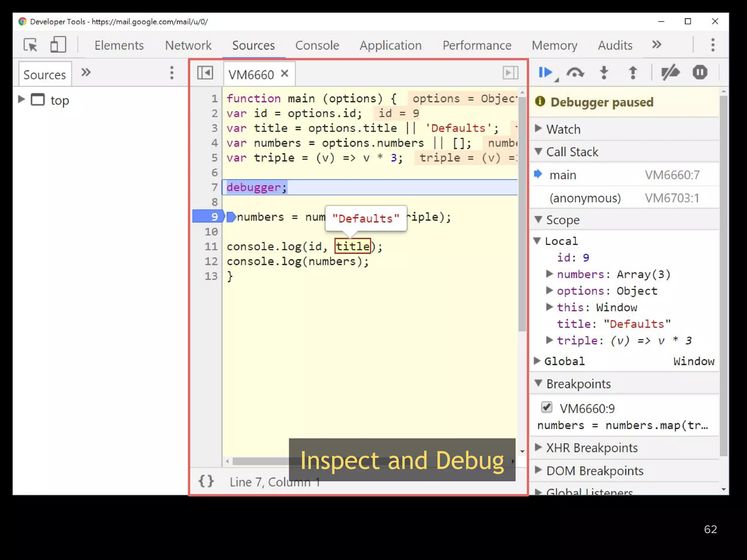Step over next function call
The width and height of the screenshot is (747, 560).
pyautogui.click(x=575, y=73)
